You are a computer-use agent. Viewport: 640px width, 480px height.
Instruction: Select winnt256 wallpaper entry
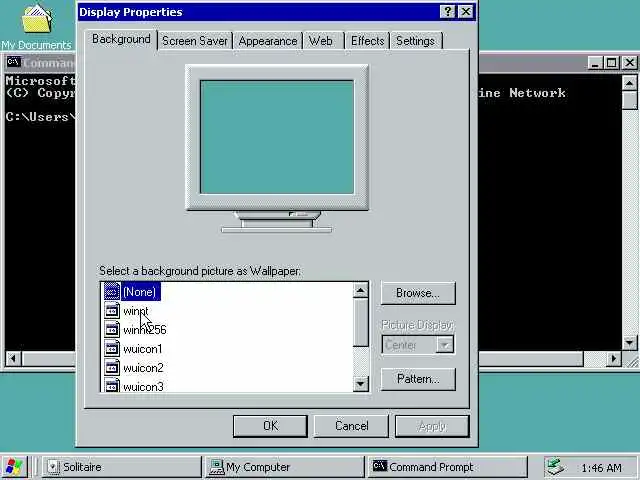(x=144, y=330)
